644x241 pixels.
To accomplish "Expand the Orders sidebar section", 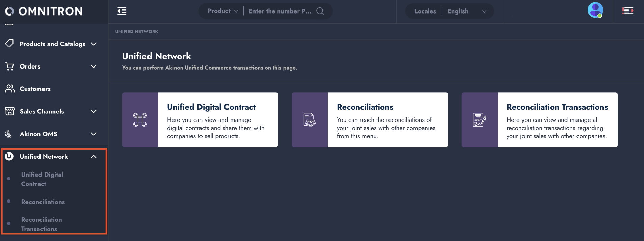I will (93, 66).
